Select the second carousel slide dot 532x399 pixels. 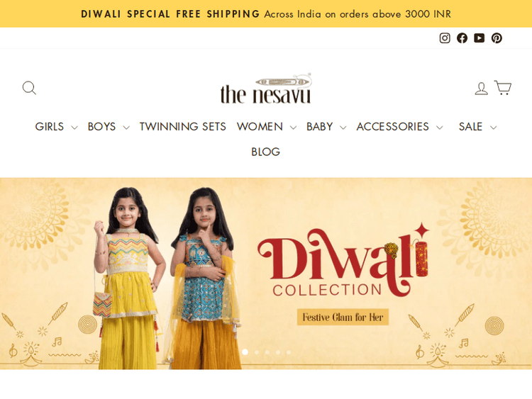(x=257, y=352)
